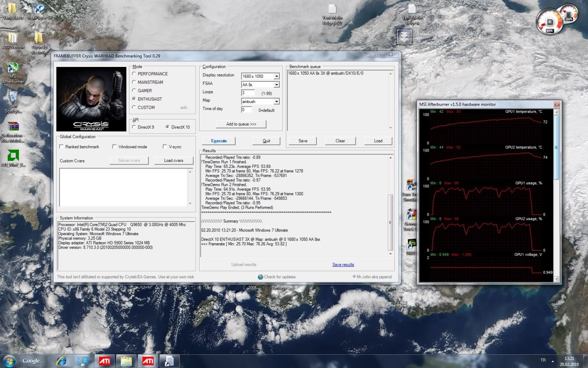Select the MSI Afterburner desktop shortcut

pyautogui.click(x=13, y=72)
